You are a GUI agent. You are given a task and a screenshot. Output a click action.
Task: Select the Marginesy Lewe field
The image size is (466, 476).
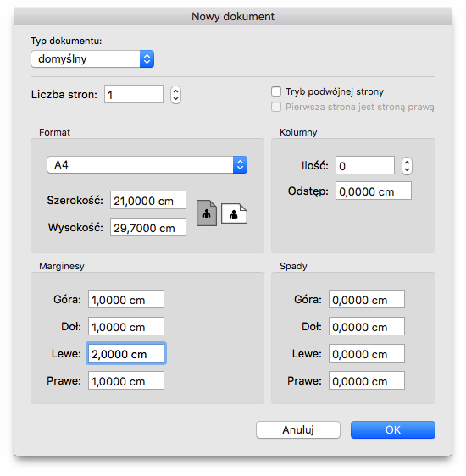(x=126, y=353)
